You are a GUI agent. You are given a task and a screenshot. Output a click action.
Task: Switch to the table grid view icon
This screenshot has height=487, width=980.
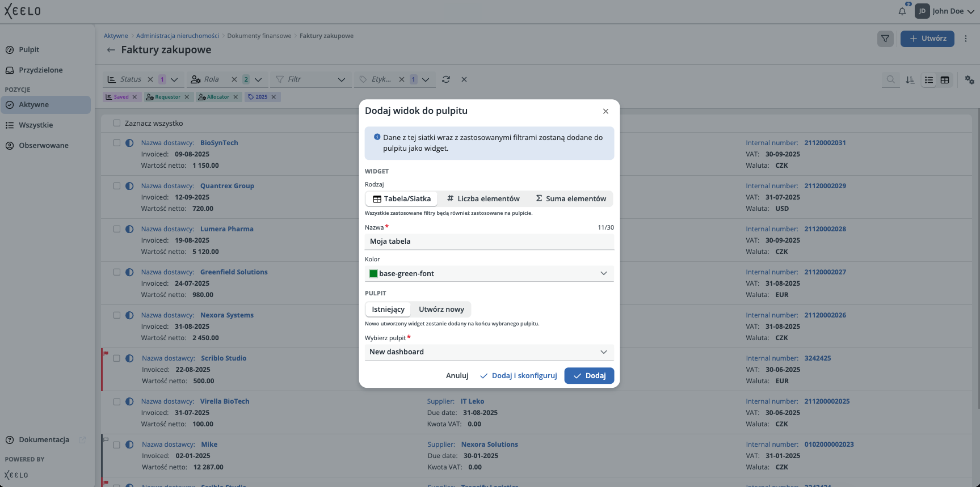pyautogui.click(x=945, y=80)
